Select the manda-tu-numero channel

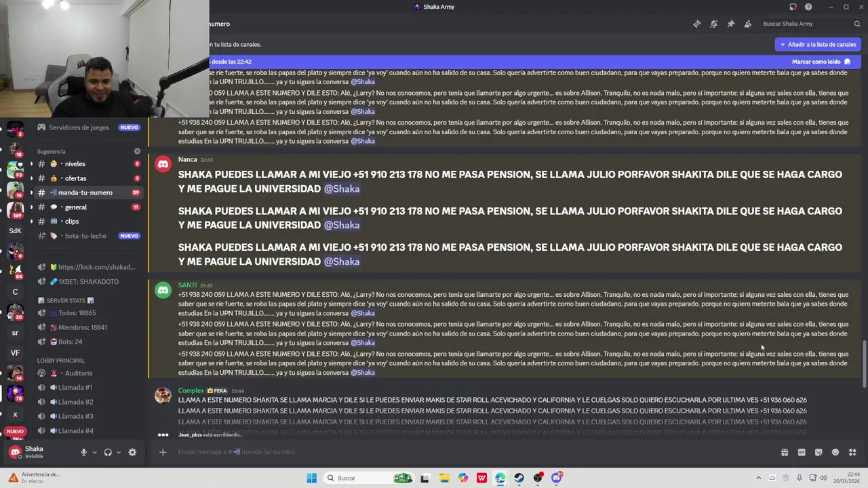coord(88,192)
